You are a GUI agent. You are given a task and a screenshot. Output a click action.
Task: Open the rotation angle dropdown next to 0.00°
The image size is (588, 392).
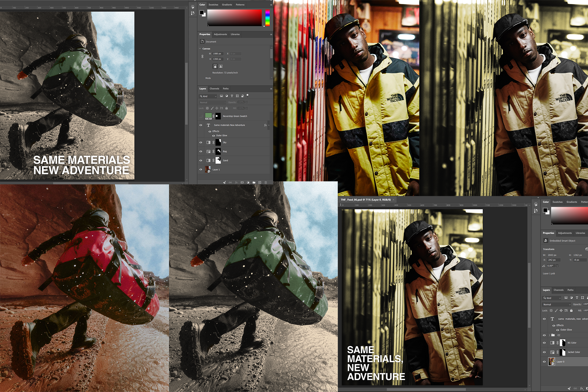[557, 266]
